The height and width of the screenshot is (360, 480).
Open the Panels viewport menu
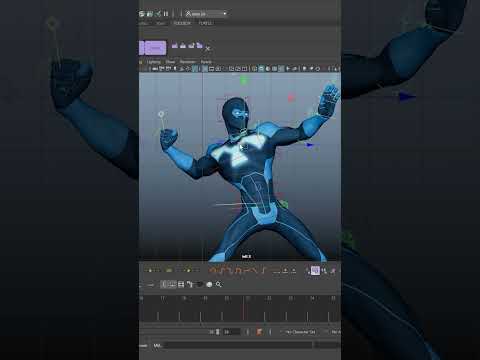(x=206, y=62)
